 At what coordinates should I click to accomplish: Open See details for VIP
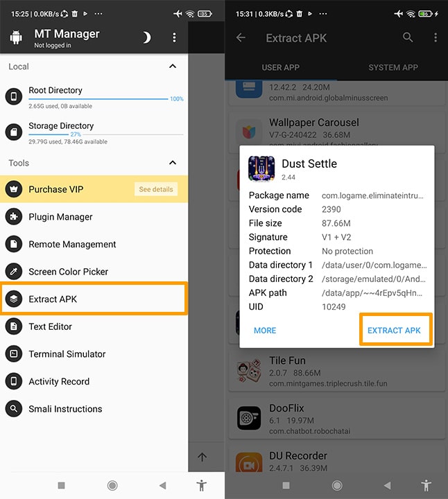[x=156, y=189]
